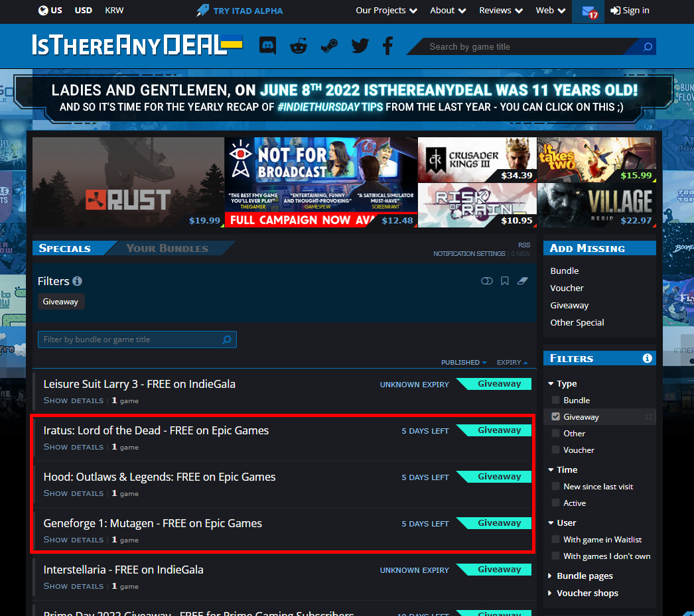Click the Filters info icon beside Filters heading

click(77, 281)
